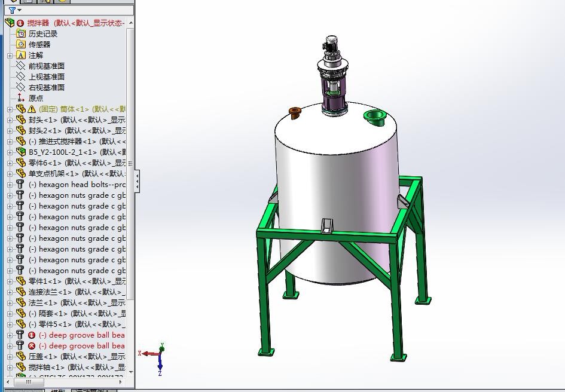
Task: Select the 单支点机架<1> part icon
Action: (21, 174)
